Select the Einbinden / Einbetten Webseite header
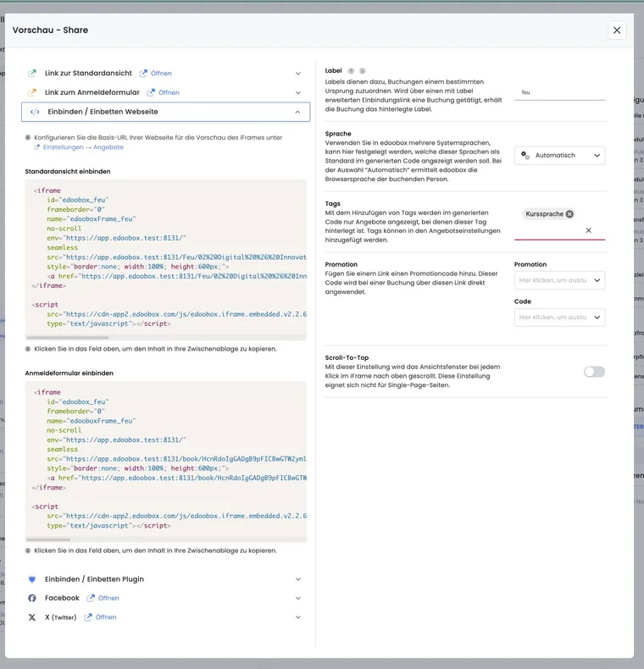Viewport: 644px width, 669px height. click(x=166, y=112)
